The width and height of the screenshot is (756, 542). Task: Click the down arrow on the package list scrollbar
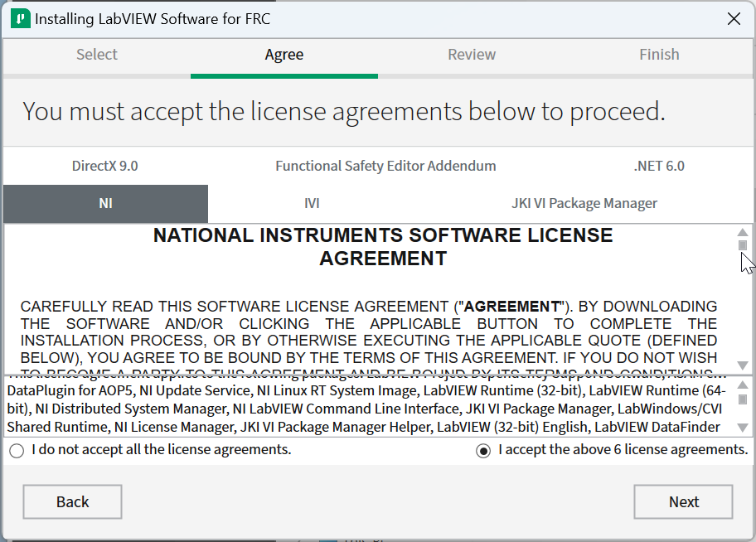coord(743,428)
